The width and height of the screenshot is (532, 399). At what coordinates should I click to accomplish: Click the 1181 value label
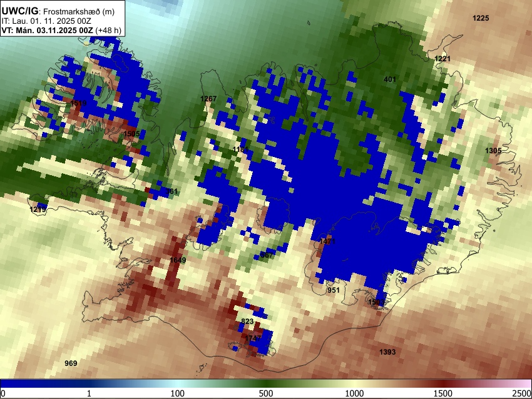pos(241,149)
